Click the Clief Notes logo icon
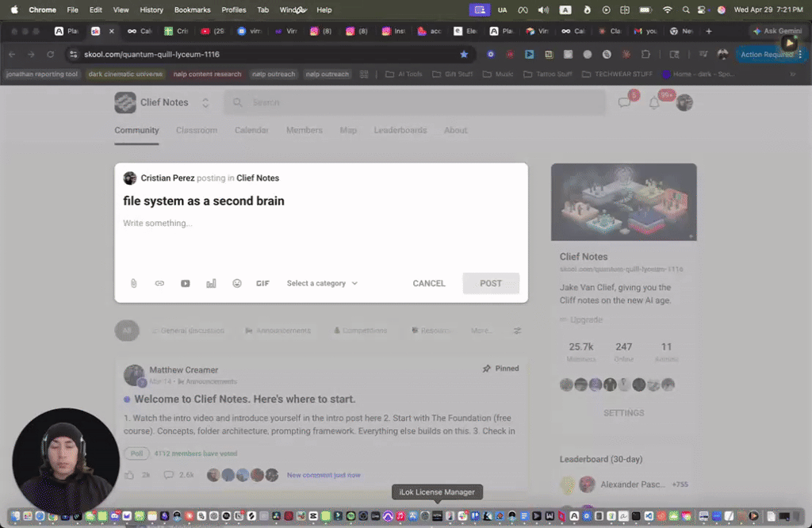Screen dimensions: 812x528 pyautogui.click(x=125, y=102)
